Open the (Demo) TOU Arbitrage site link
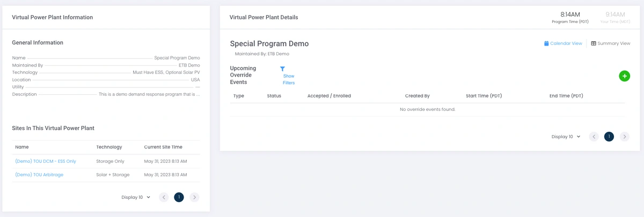 tap(39, 175)
